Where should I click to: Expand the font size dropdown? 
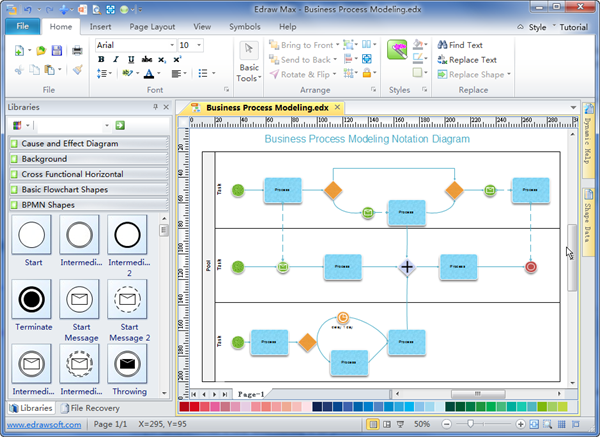tap(198, 45)
